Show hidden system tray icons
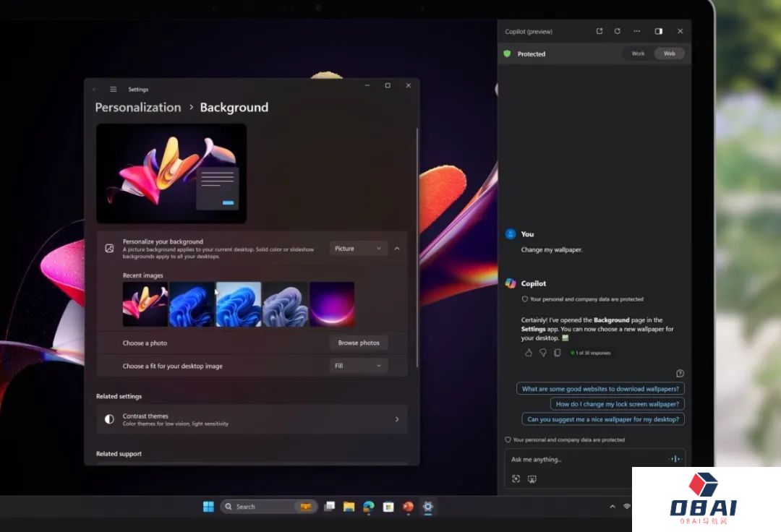Screen dimensions: 781x532 (613, 507)
